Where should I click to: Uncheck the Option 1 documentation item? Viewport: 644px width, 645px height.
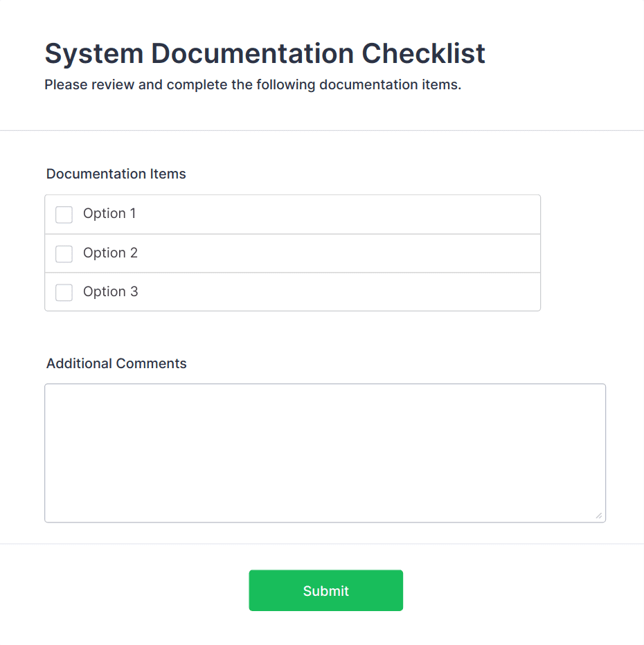pyautogui.click(x=64, y=215)
